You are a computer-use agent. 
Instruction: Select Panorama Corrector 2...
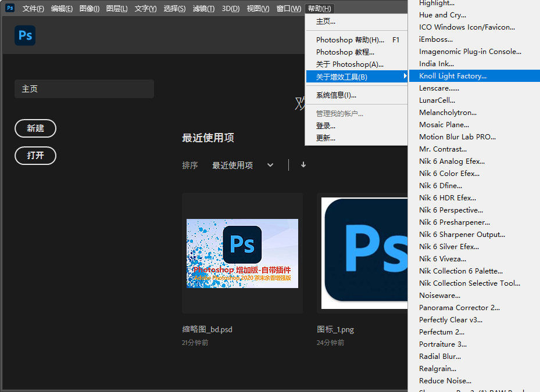474,308
